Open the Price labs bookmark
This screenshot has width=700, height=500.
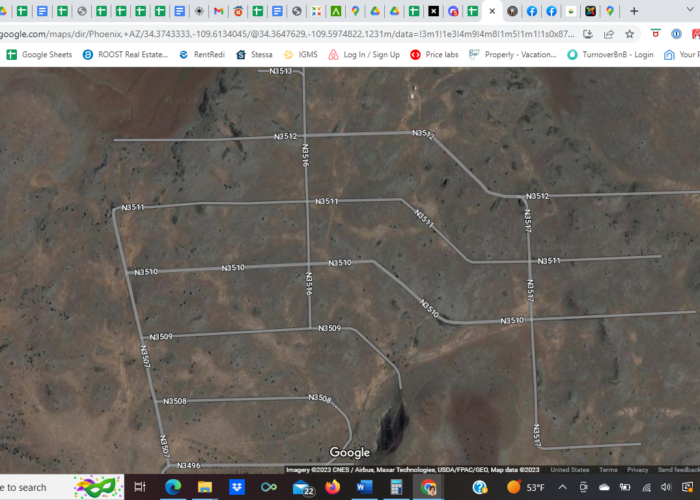point(431,55)
